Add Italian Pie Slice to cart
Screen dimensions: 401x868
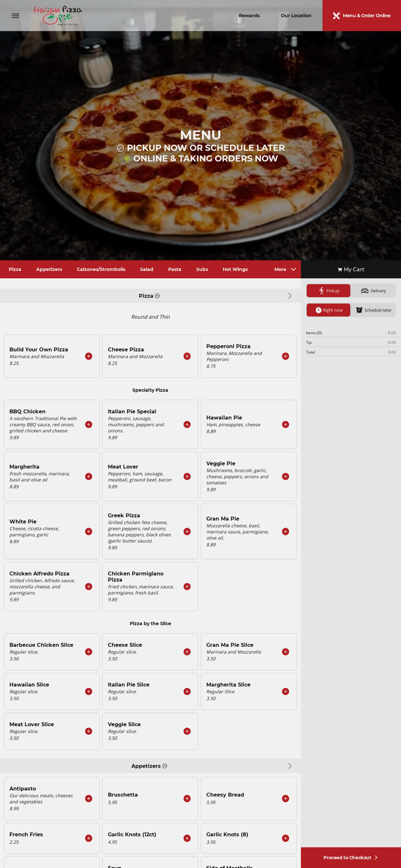187,692
